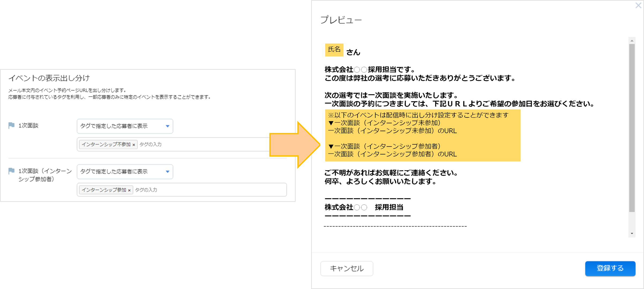The image size is (644, 289).
Task: Click the 1次面談（インターンシップ参加者）event label
Action: pyautogui.click(x=45, y=175)
